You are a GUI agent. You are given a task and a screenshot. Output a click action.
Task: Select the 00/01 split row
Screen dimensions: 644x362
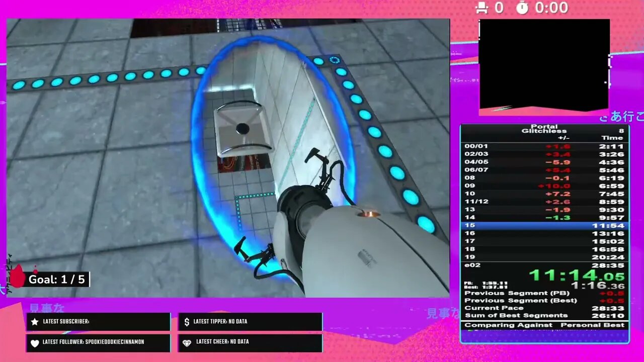pyautogui.click(x=544, y=146)
